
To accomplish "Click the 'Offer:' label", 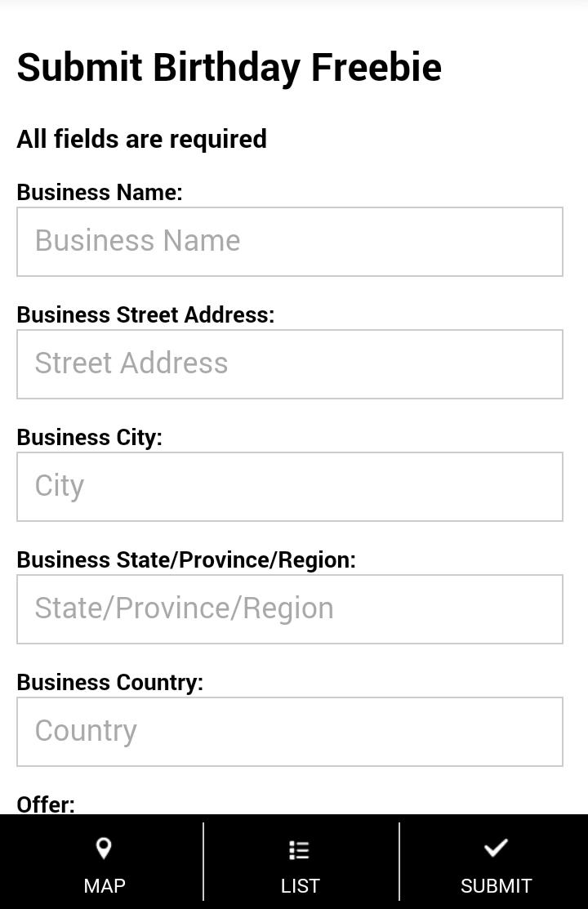I will click(x=46, y=804).
